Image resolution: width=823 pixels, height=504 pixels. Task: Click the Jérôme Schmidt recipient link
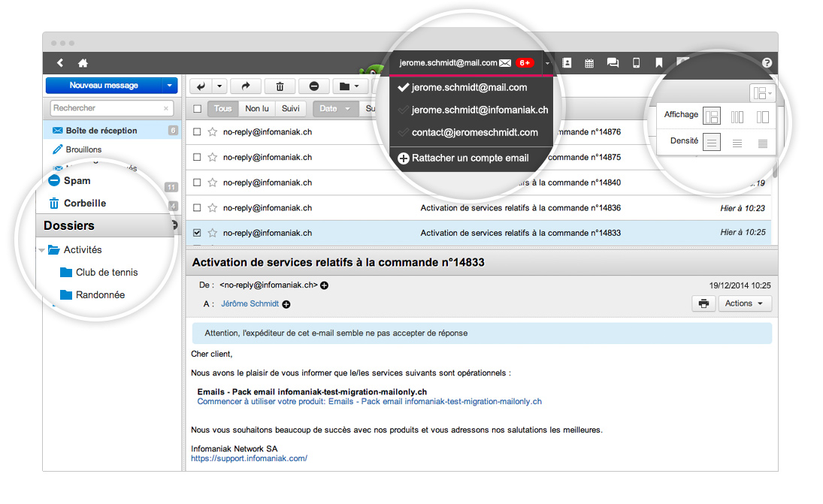coord(250,303)
